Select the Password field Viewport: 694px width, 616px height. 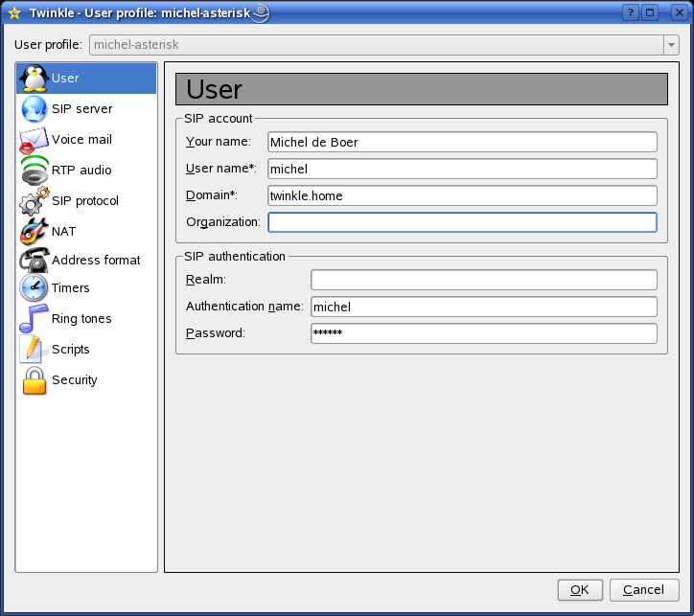[x=483, y=333]
